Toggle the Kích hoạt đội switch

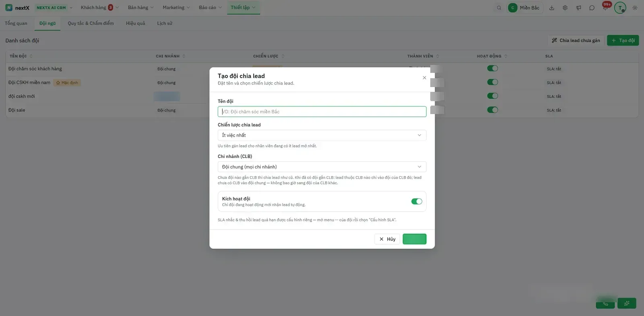coord(417,201)
